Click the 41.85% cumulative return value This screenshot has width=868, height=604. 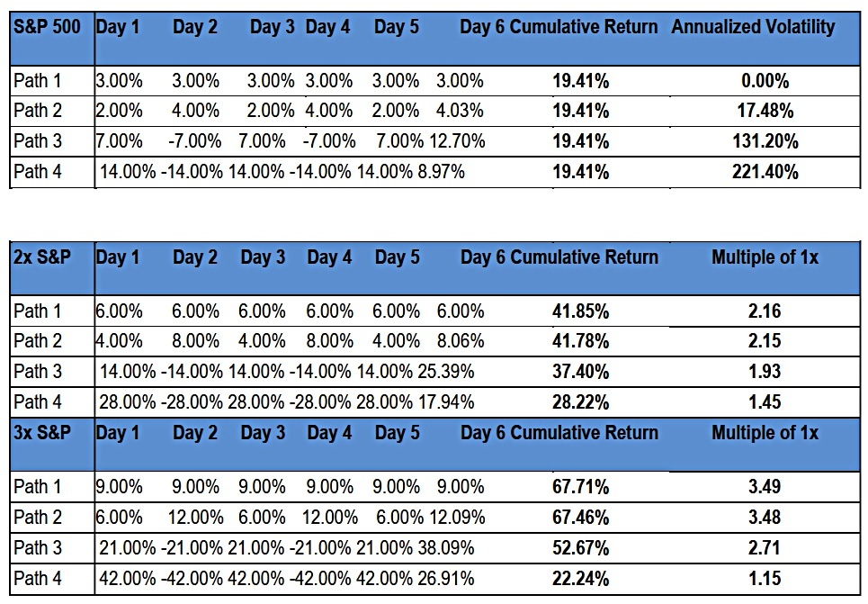pyautogui.click(x=580, y=311)
